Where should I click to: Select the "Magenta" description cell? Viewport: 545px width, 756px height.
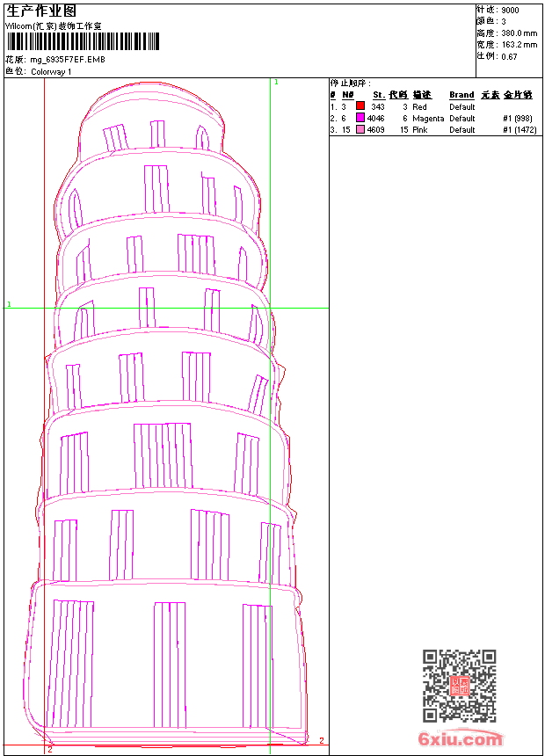coord(428,119)
